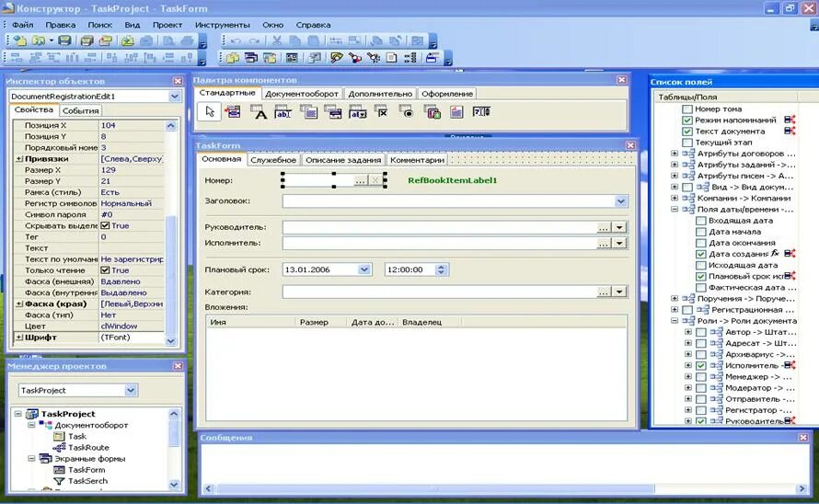Switch to the События tab in inspector
The width and height of the screenshot is (819, 504).
click(80, 110)
